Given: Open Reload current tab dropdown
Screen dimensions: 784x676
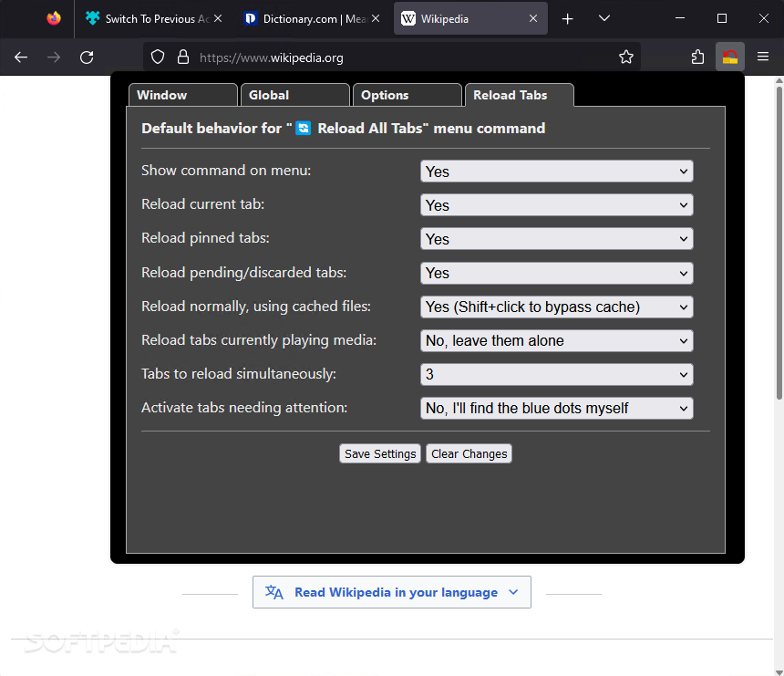Looking at the screenshot, I should [x=556, y=205].
